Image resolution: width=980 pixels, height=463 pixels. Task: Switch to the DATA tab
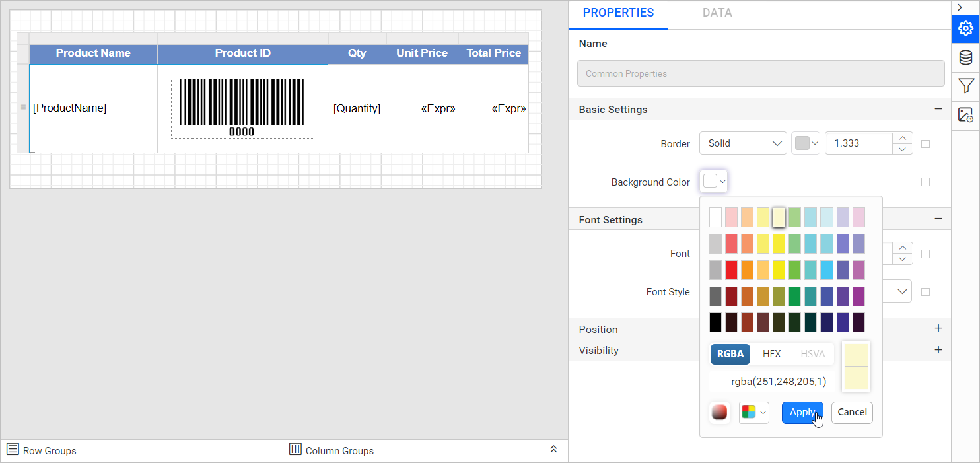(717, 13)
